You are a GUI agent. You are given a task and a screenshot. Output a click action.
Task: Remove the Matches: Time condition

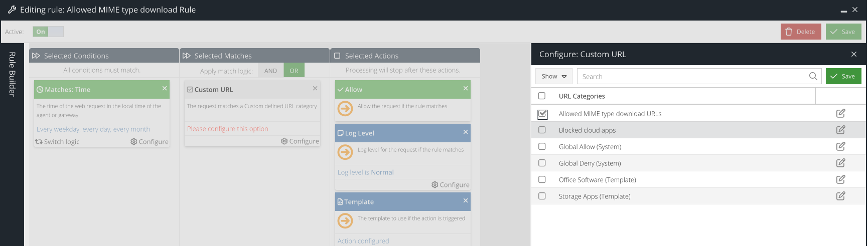click(164, 89)
